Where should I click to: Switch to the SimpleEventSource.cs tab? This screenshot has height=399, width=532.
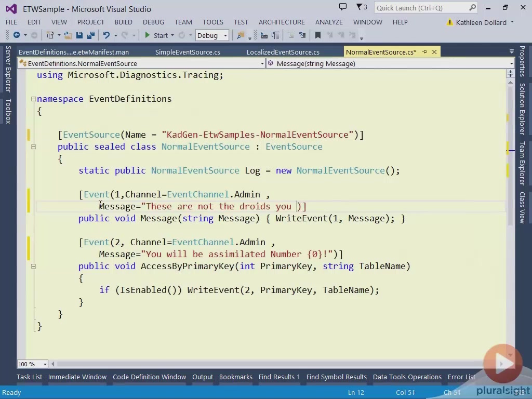188,52
